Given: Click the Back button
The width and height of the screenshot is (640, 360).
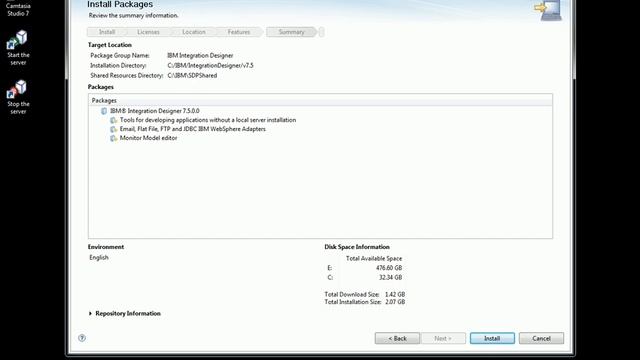Looking at the screenshot, I should click(x=397, y=338).
